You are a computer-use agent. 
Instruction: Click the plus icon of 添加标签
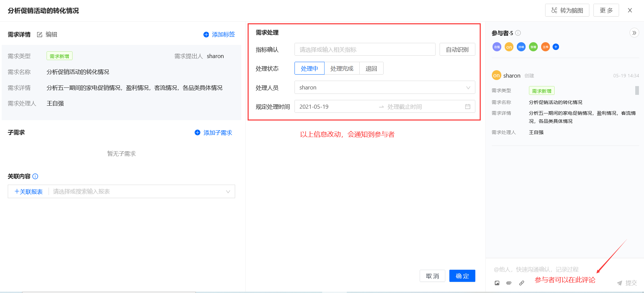[206, 34]
